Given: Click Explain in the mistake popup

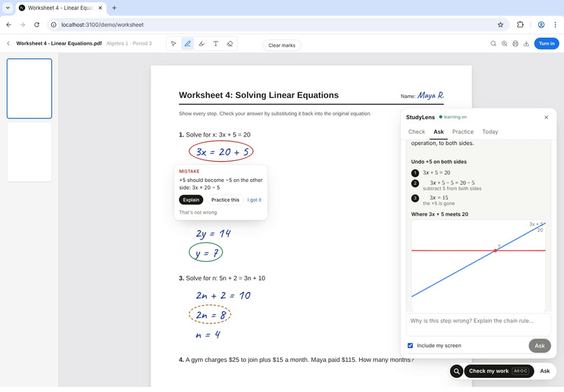Looking at the screenshot, I should tap(190, 199).
